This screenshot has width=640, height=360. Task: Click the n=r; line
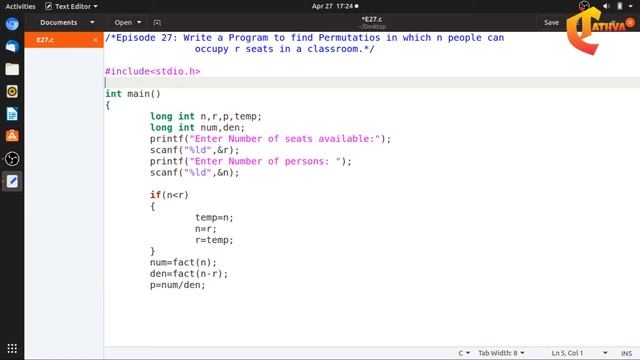click(206, 229)
